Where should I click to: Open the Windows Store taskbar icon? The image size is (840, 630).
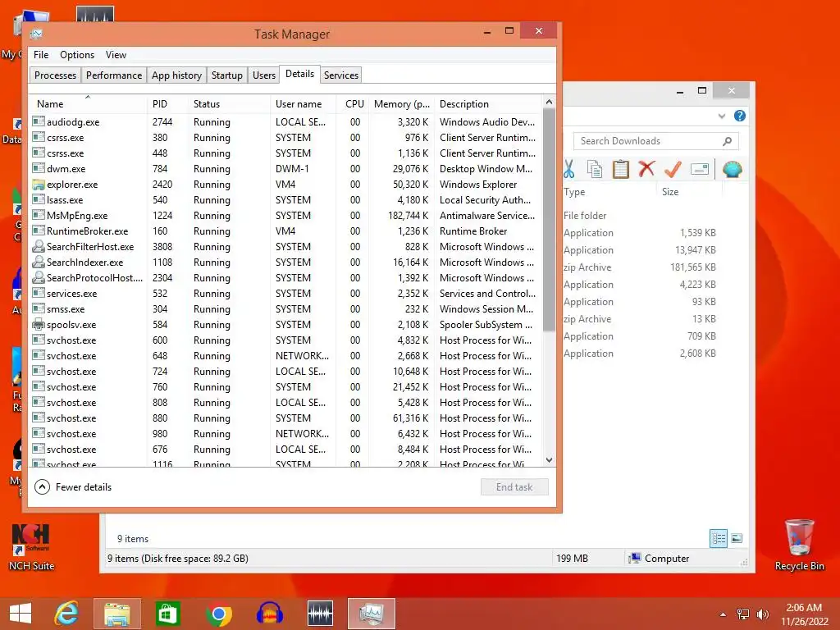point(167,614)
